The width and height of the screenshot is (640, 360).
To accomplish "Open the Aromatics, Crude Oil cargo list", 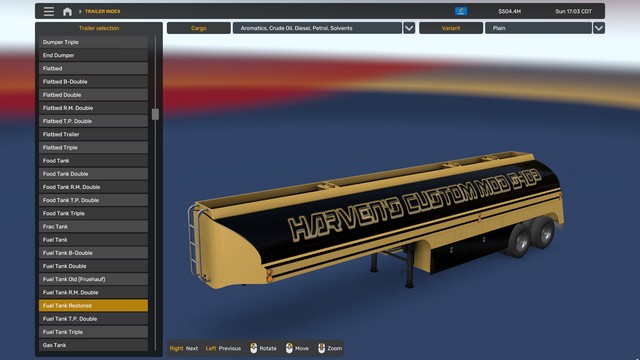I will [x=317, y=28].
